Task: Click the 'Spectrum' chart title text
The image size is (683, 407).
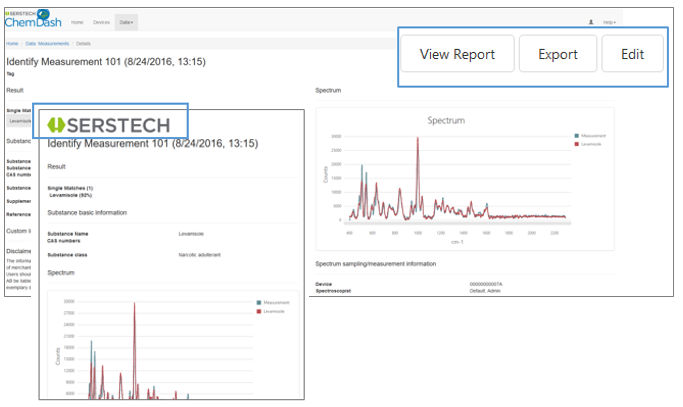Action: tap(446, 120)
